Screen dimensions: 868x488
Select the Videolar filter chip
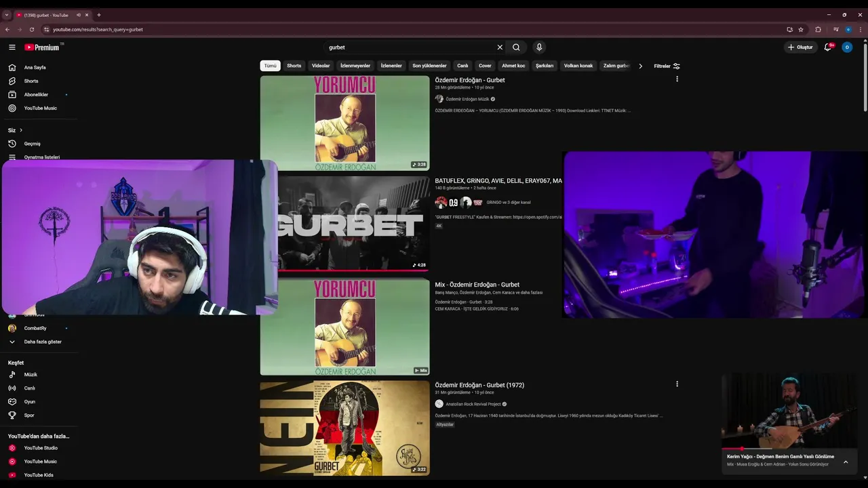(x=321, y=66)
